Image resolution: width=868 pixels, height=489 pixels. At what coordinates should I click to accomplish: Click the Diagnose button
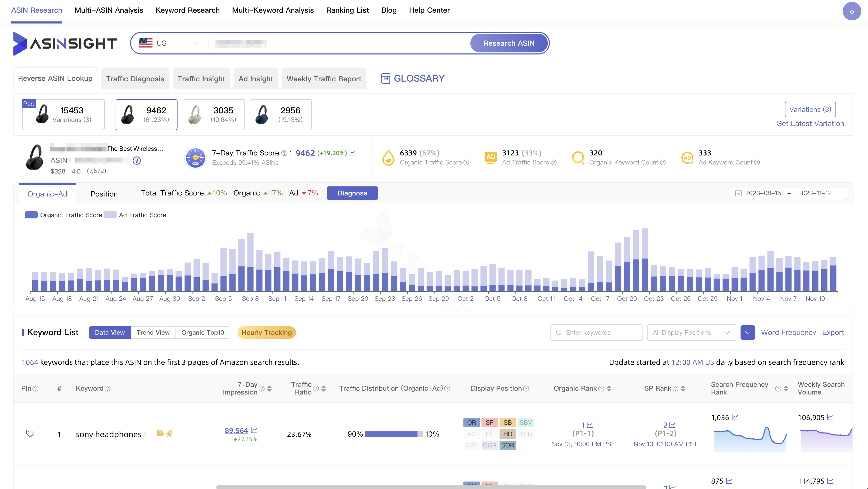pos(352,193)
